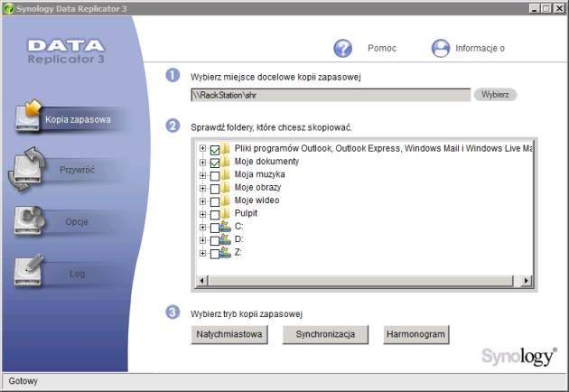Screen dimensions: 569x392
Task: Select the Moja muzyka row label
Action: (259, 174)
